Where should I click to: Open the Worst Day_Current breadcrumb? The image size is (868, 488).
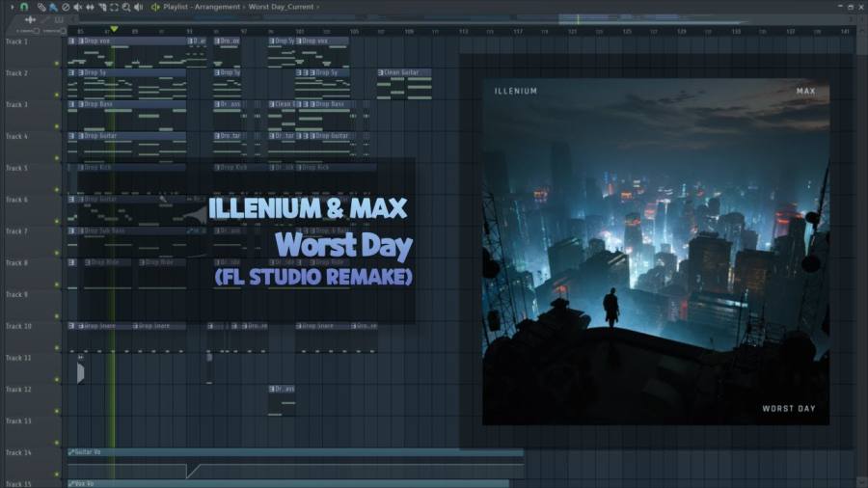[x=281, y=7]
